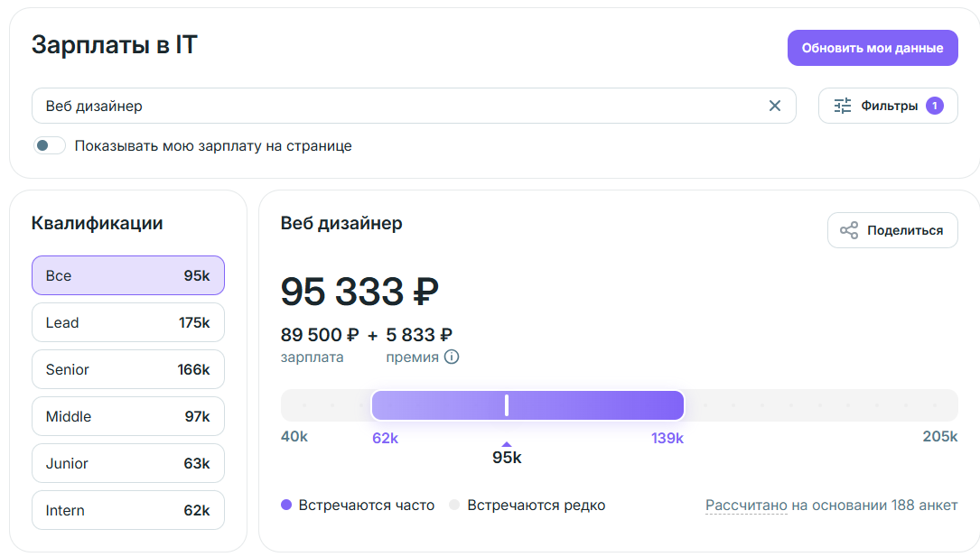Select the Все qualification
Viewport: 980px width, 557px height.
[128, 275]
